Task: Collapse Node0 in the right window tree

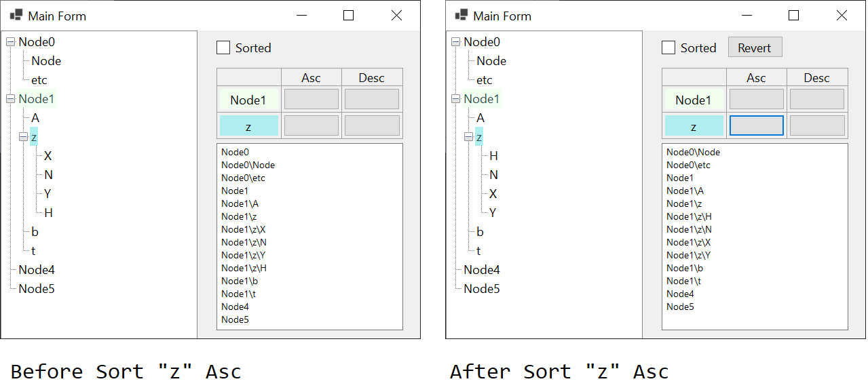Action: [x=455, y=42]
